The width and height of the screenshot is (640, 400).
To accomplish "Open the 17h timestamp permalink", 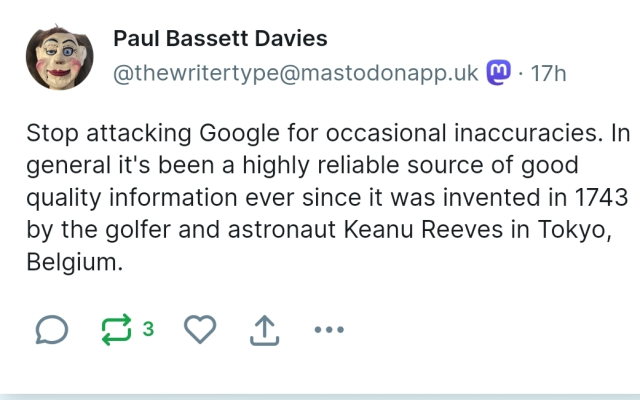I will pos(548,74).
